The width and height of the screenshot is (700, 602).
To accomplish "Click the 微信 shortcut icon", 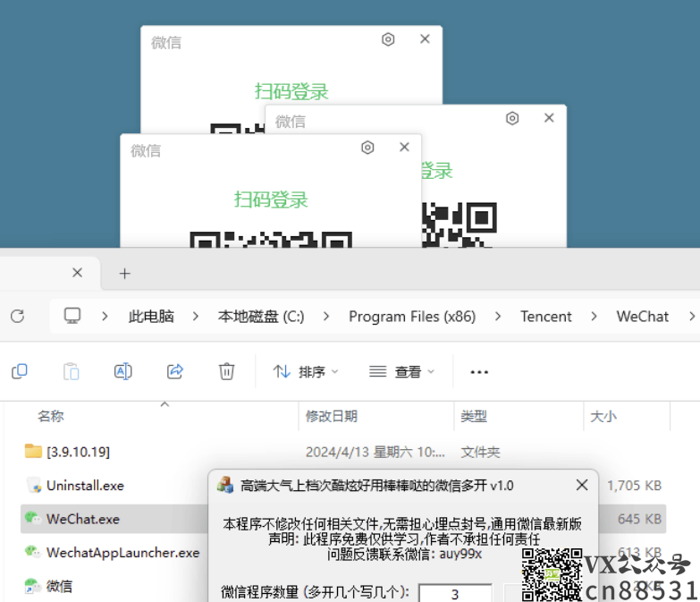I will point(32,586).
